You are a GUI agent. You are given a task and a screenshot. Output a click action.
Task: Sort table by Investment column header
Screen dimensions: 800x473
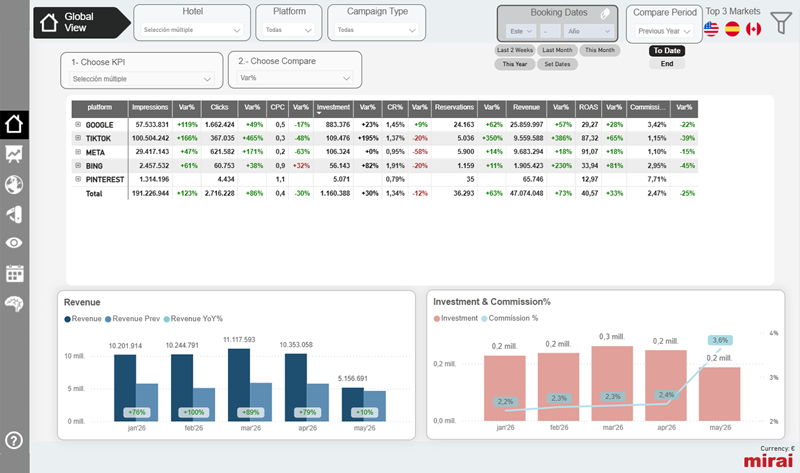click(333, 108)
